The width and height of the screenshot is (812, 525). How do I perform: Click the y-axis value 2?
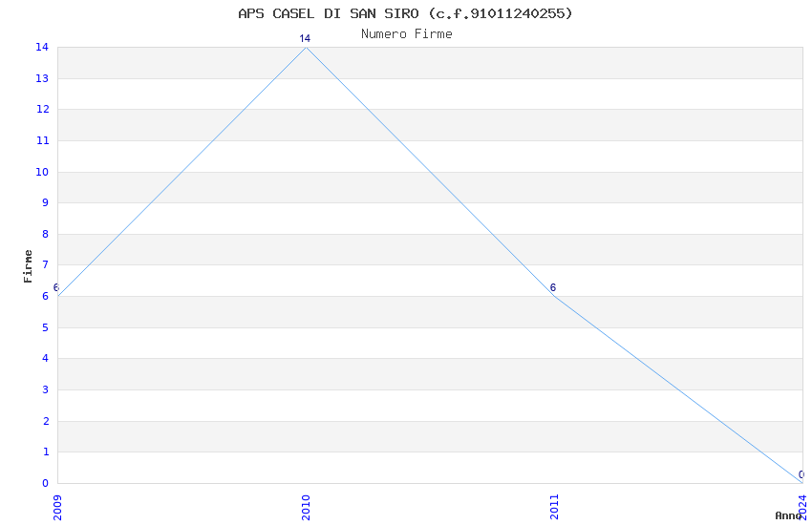pyautogui.click(x=46, y=422)
